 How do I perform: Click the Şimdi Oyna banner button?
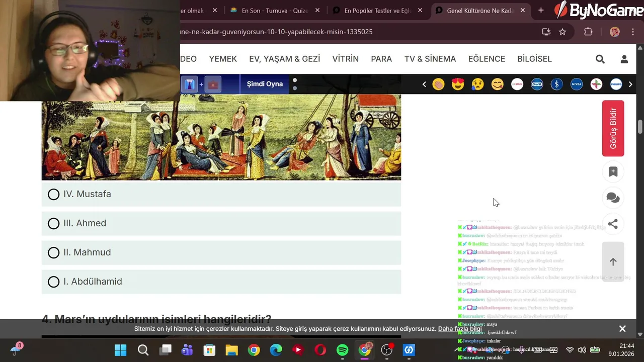[x=265, y=84]
